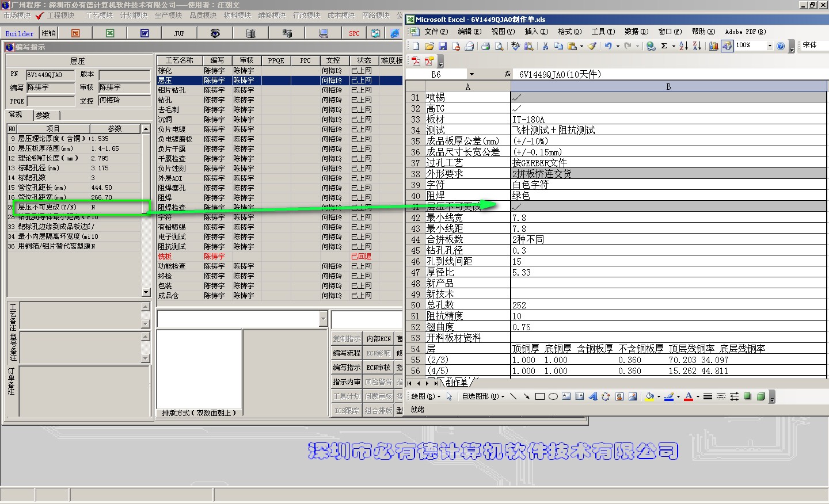The image size is (829, 504).
Task: Toggle the Drawing toolbar button in Excel
Action: [727, 46]
